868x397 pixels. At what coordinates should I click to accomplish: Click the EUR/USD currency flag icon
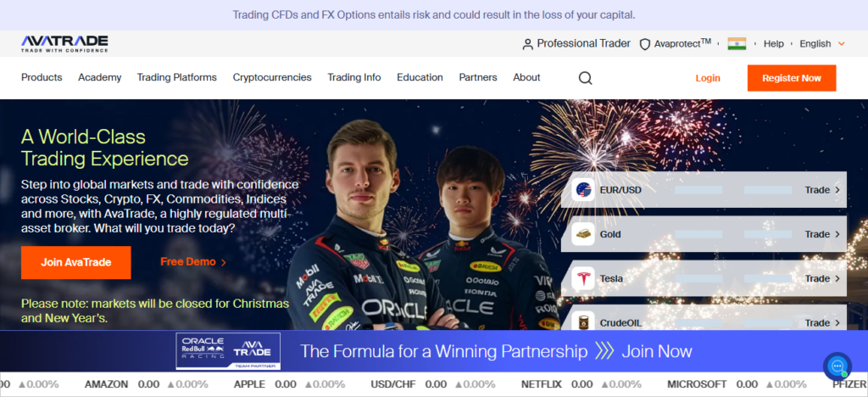(583, 190)
